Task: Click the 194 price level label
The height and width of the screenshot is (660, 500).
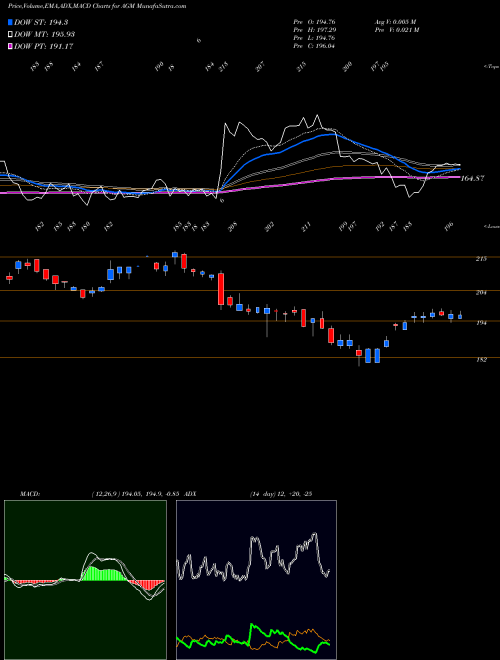Action: 481,323
